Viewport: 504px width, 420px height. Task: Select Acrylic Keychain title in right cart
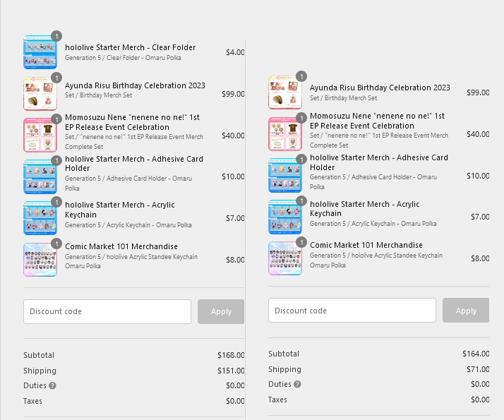[x=364, y=208]
